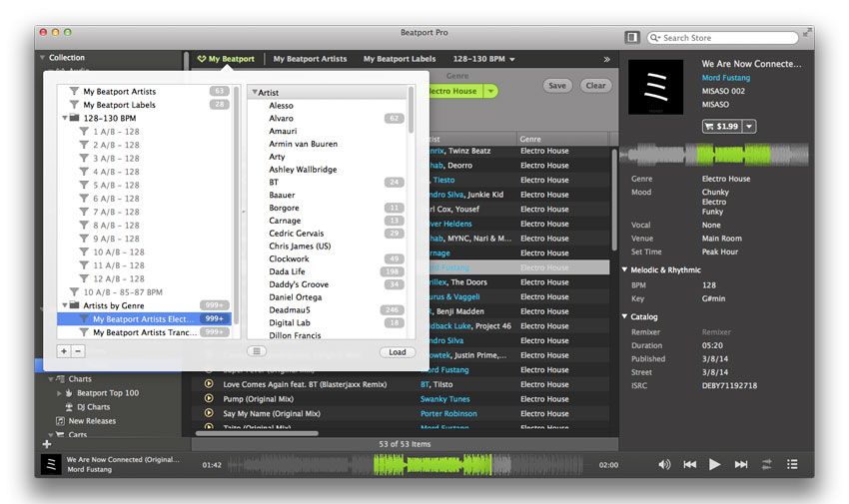Click funnel icon beside My Beatport Labels filter

(x=74, y=105)
